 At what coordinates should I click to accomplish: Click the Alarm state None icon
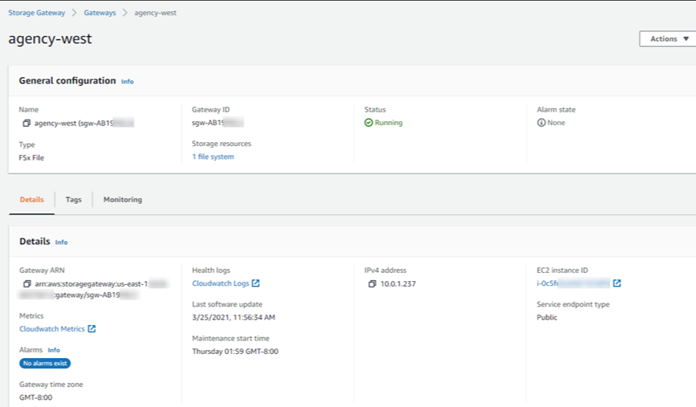tap(541, 123)
